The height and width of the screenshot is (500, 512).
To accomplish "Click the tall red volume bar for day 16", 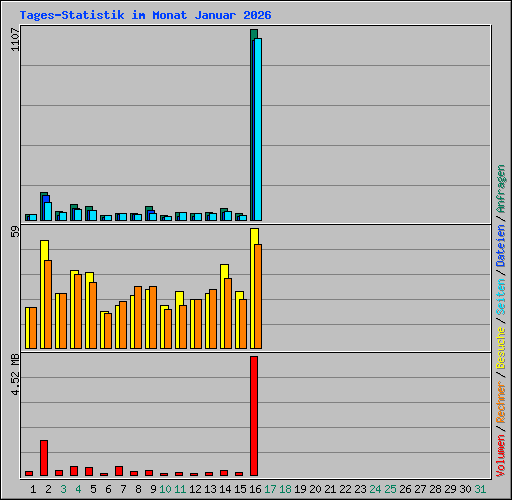I will point(254,416).
